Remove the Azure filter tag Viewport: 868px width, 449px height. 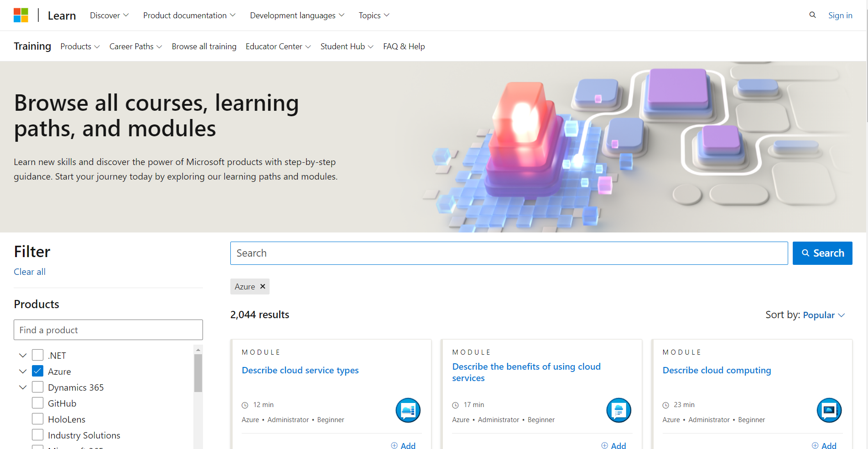pos(263,286)
